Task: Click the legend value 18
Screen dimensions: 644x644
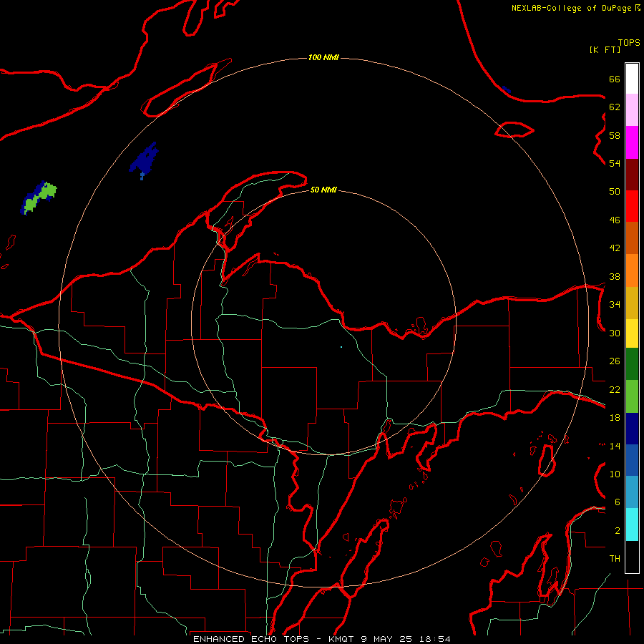Action: (615, 418)
